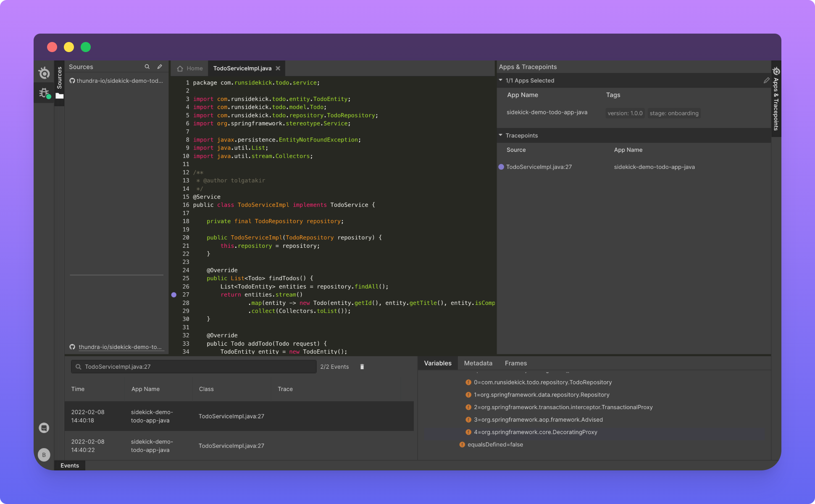
Task: Click the Time column header
Action: 78,389
